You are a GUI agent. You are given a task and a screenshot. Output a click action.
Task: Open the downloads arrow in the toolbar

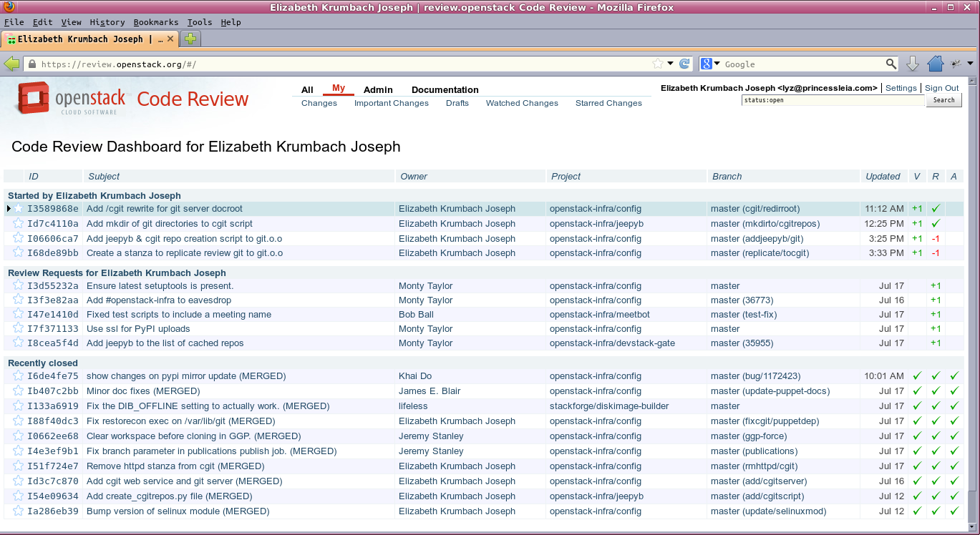pos(913,64)
